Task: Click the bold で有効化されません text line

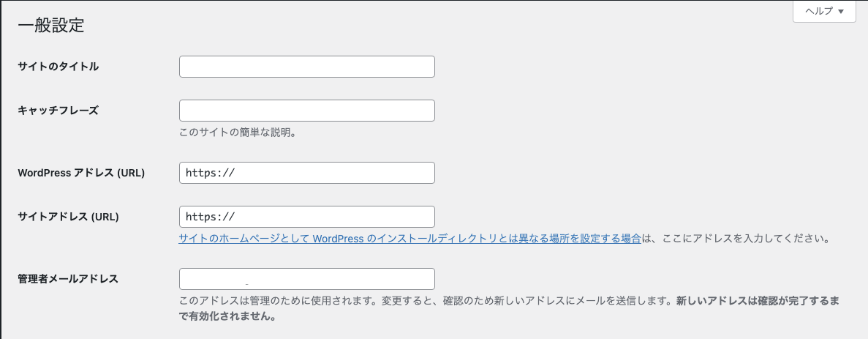Action: pos(227,317)
